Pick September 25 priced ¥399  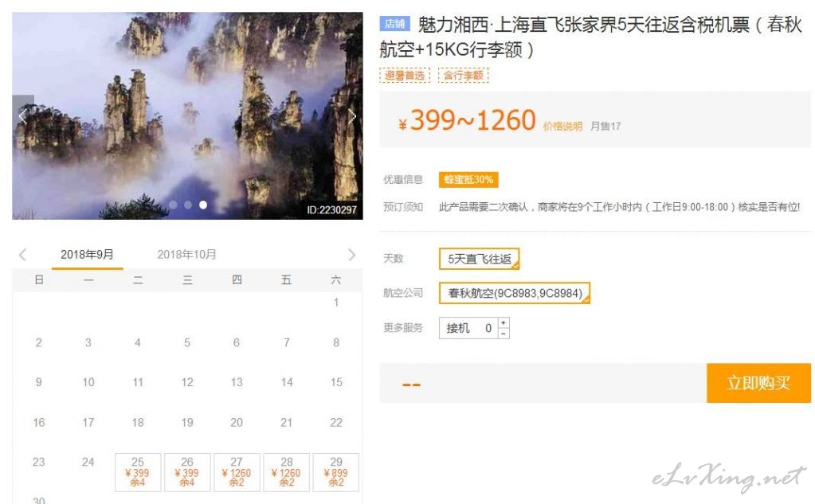(x=138, y=472)
